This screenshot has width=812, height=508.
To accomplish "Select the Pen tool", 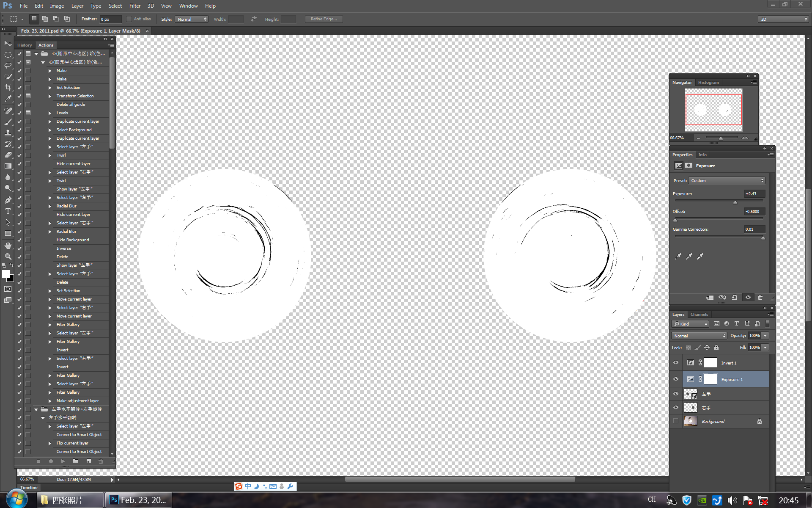I will 8,200.
